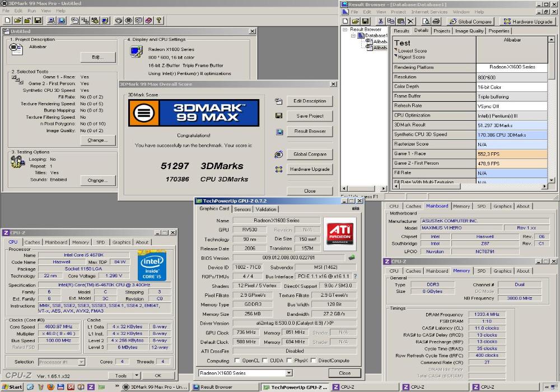Toggle the DirectCompute checkbox in GPU-Z
This screenshot has height=392, width=560.
(313, 361)
